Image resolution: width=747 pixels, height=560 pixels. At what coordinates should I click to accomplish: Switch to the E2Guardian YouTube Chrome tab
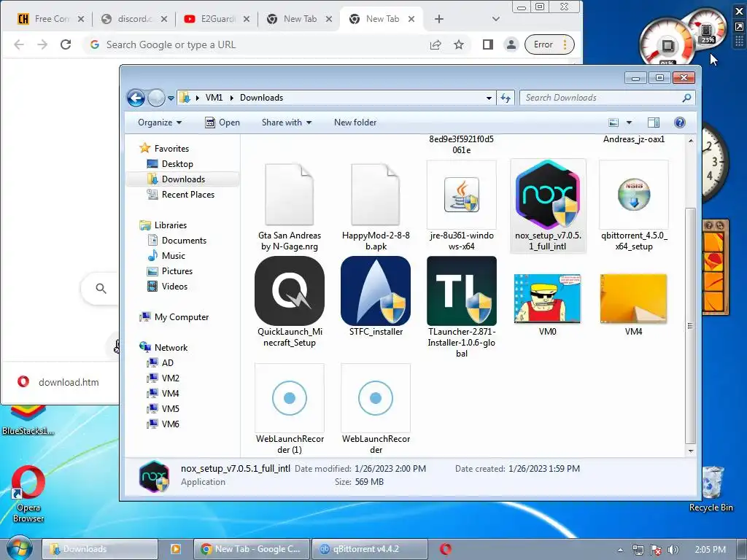pyautogui.click(x=217, y=19)
